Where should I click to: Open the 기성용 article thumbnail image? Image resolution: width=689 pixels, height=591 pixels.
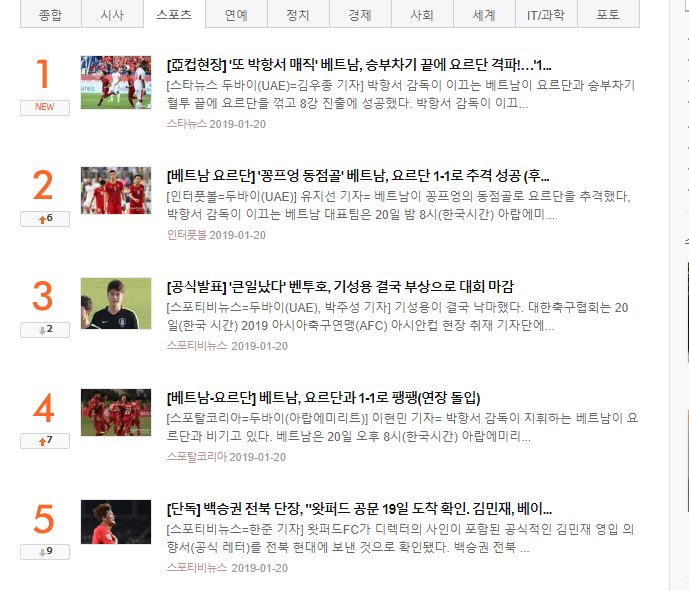pos(116,303)
